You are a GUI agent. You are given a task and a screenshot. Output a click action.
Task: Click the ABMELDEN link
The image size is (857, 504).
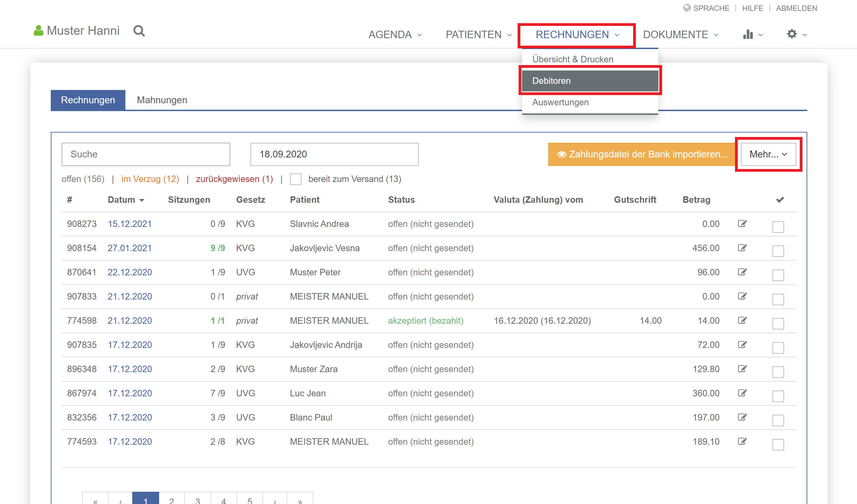click(796, 8)
